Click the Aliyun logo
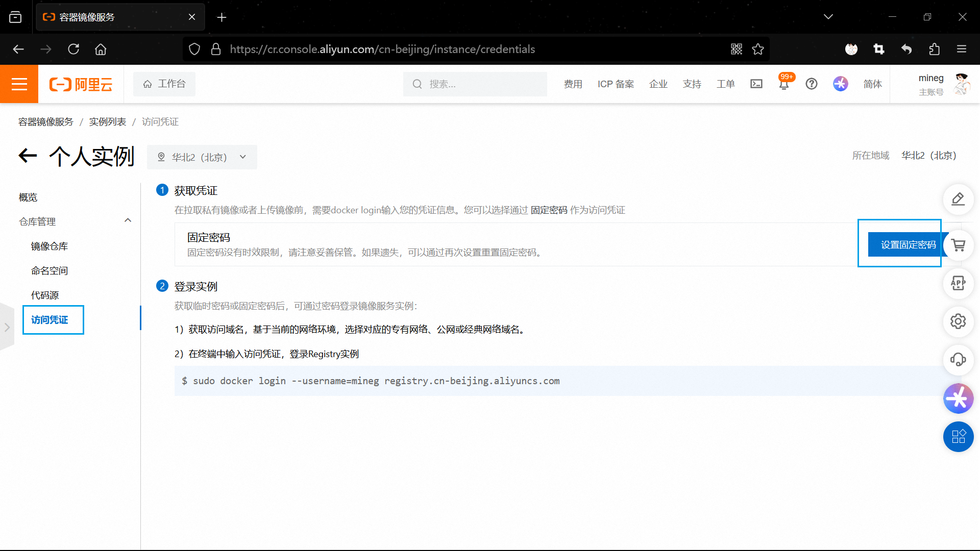The image size is (980, 551). pyautogui.click(x=81, y=84)
